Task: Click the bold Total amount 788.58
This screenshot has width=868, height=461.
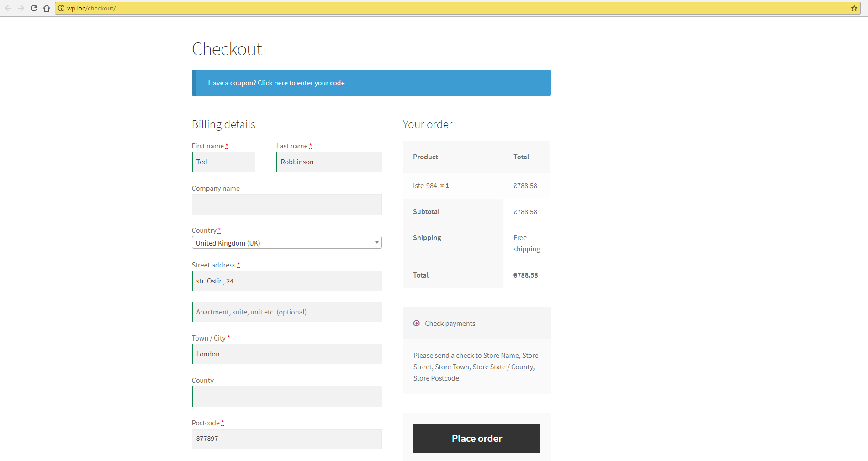Action: click(526, 275)
